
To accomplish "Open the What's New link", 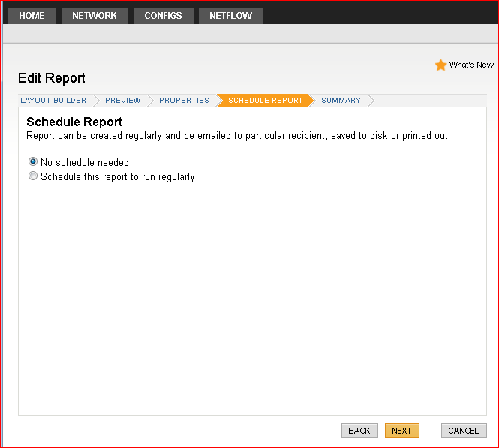I will coord(471,65).
